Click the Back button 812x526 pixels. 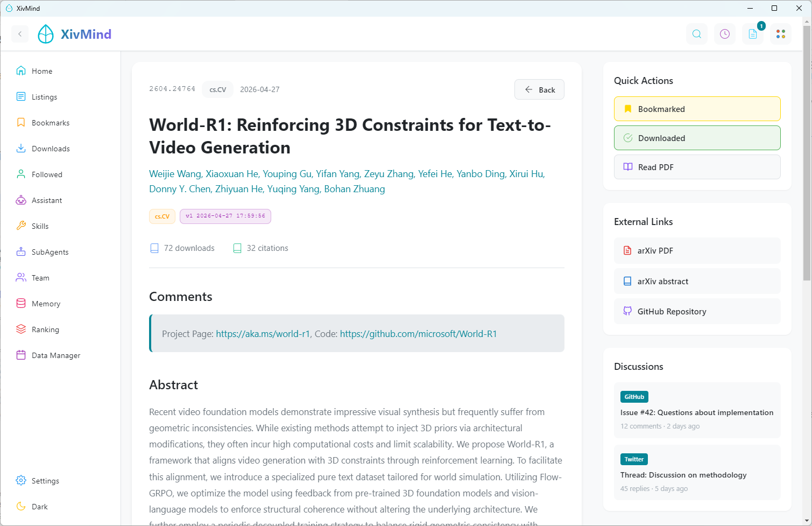[539, 89]
